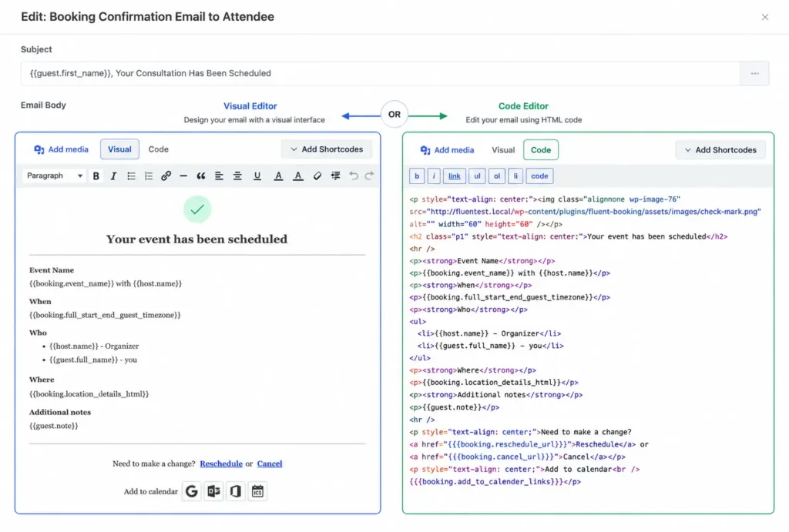789x532 pixels.
Task: Insert a horizontal line in visual editor
Action: [183, 176]
